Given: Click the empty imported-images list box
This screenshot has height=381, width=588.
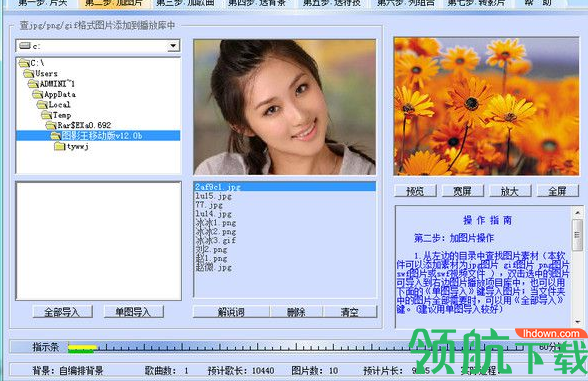Looking at the screenshot, I should pos(98,241).
